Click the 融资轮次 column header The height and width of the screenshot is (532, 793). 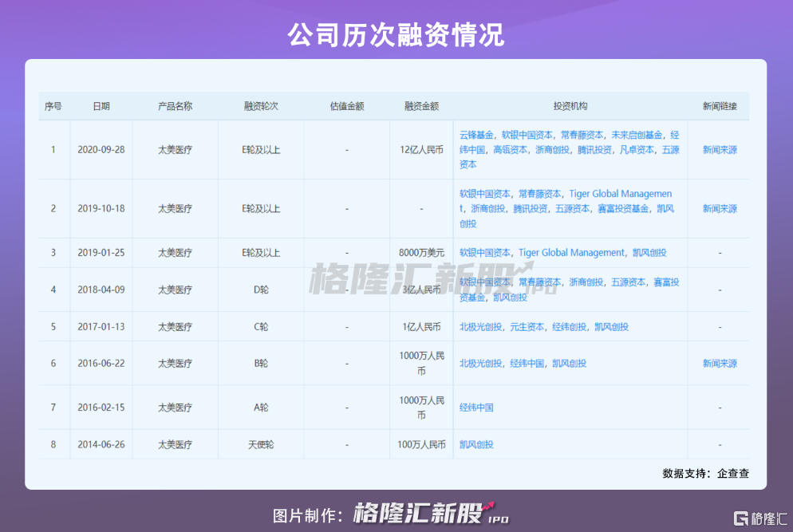coord(261,106)
